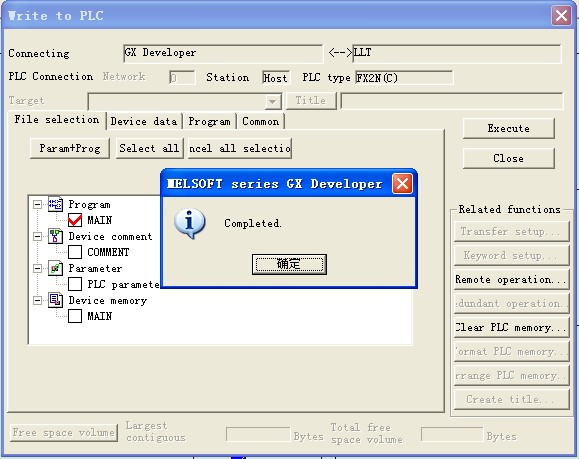
Task: Check the PLC parameter checkbox
Action: pyautogui.click(x=75, y=284)
